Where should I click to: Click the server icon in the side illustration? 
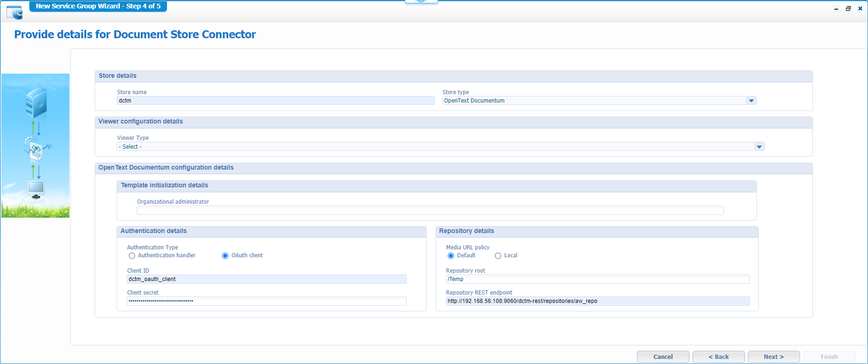pos(36,102)
